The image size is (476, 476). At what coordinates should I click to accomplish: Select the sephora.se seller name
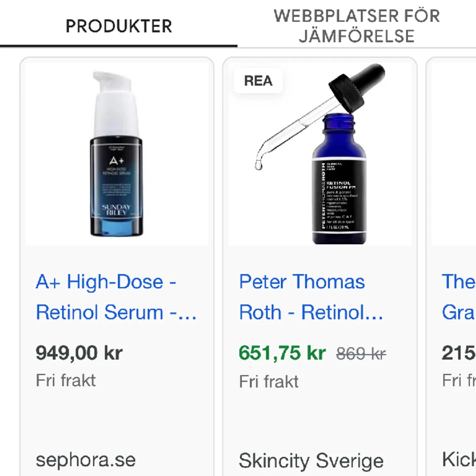[x=85, y=460]
